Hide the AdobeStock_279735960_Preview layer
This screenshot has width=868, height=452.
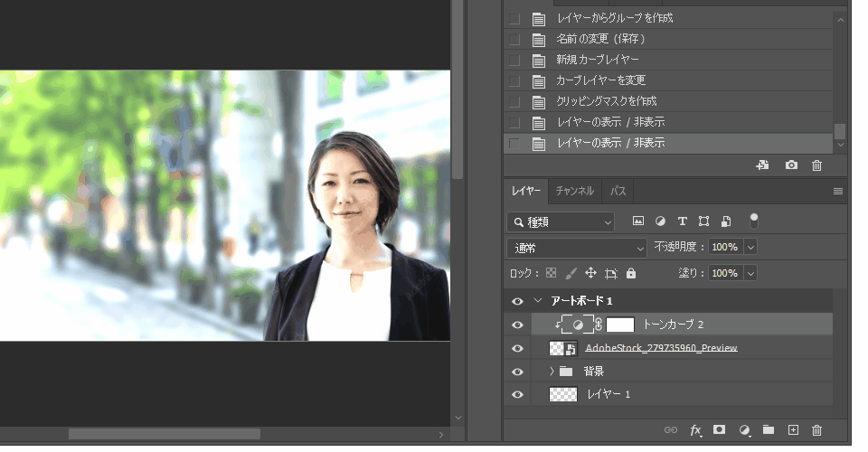517,348
